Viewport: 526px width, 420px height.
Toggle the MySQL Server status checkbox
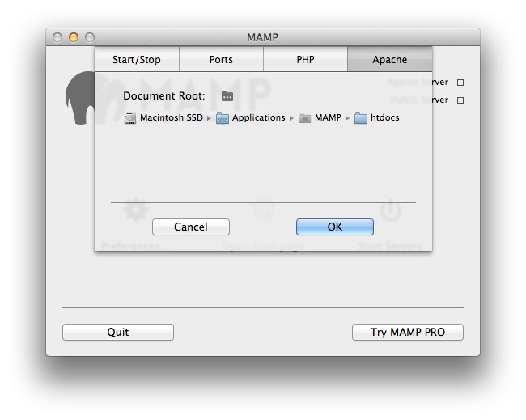pos(460,100)
